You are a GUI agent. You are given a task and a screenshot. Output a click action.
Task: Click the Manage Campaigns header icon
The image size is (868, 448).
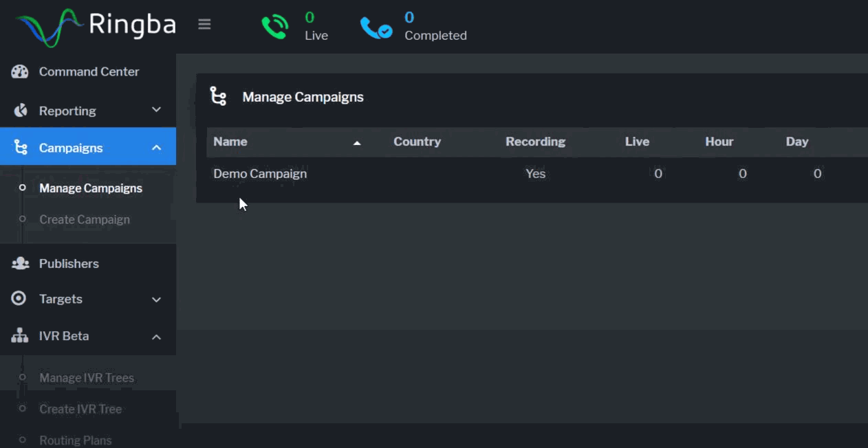tap(218, 96)
